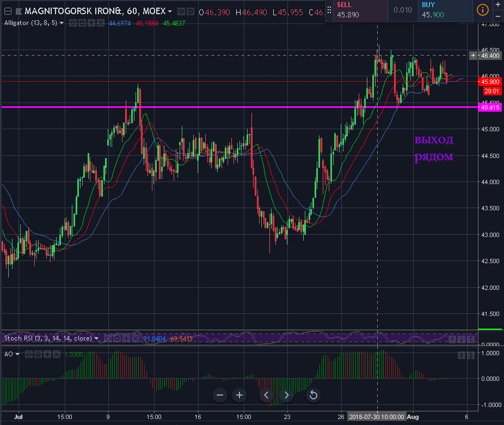Click Alligator value 44.6974

click(x=120, y=23)
